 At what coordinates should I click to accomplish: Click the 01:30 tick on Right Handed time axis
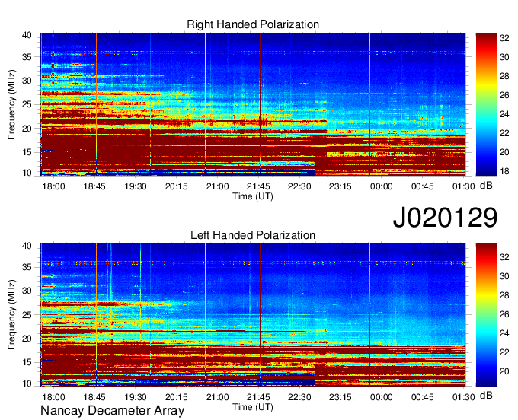tap(463, 186)
